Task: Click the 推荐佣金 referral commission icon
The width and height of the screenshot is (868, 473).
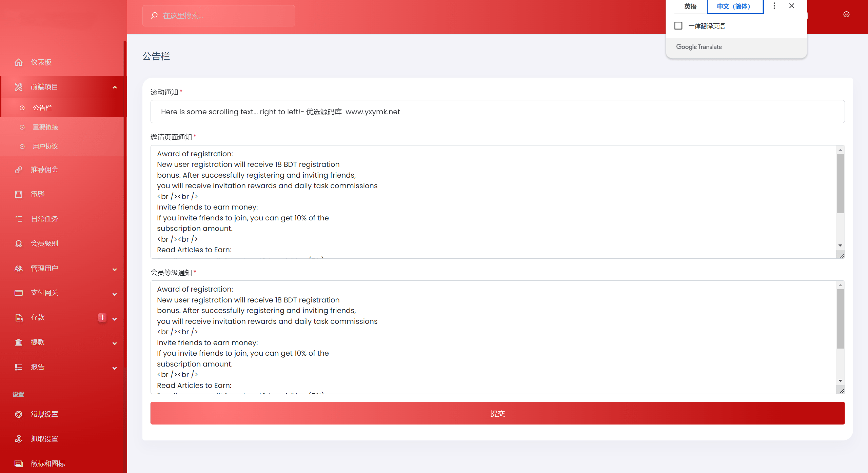Action: [x=19, y=170]
